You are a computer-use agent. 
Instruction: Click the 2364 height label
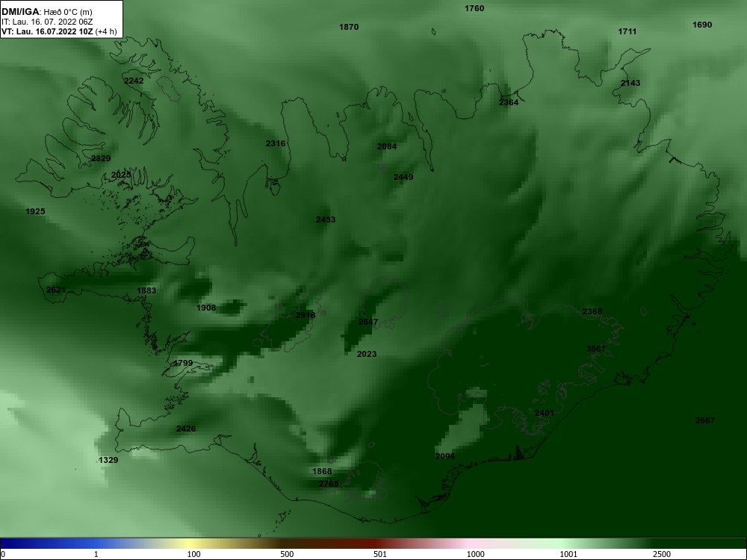click(x=508, y=102)
